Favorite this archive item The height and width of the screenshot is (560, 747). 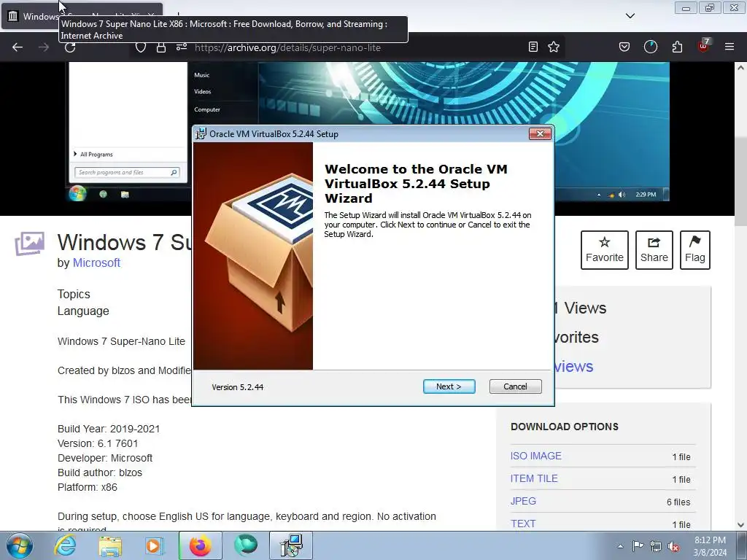(x=605, y=250)
